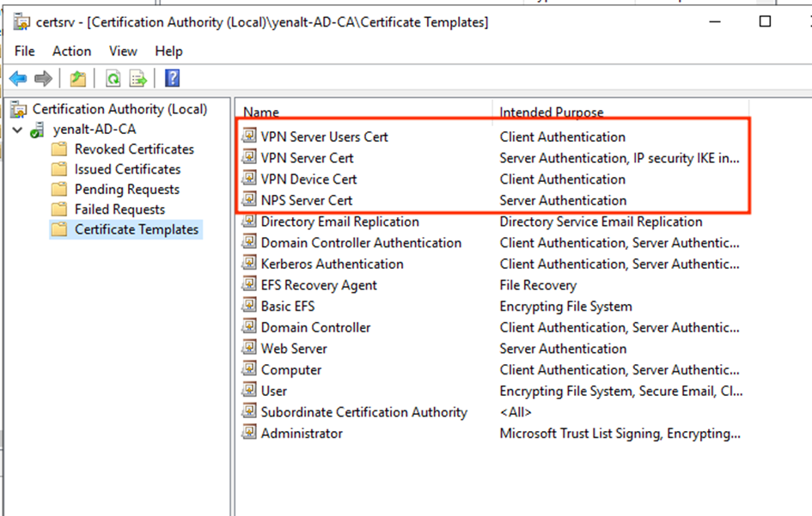Open the Pending Requests folder

[115, 190]
